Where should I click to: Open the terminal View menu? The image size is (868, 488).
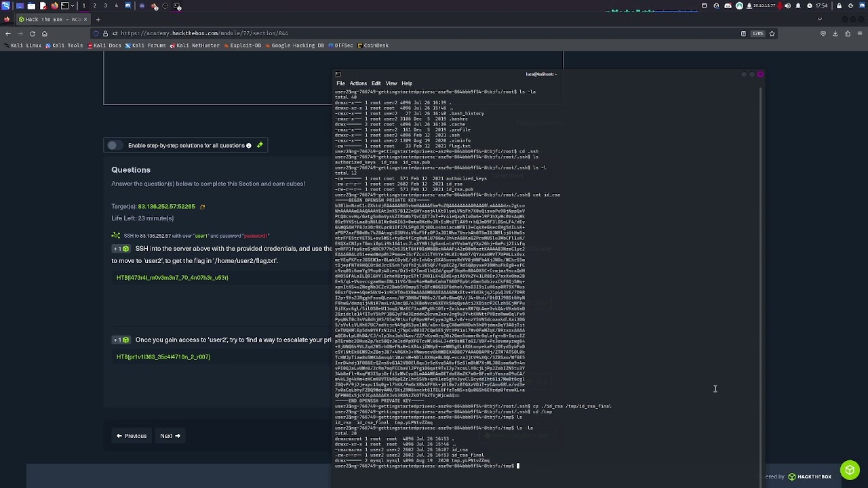point(391,83)
